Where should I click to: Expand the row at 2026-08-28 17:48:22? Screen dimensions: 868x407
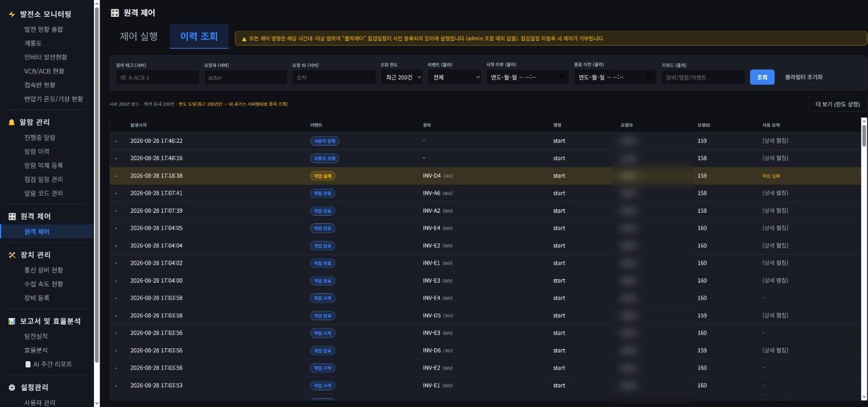116,141
